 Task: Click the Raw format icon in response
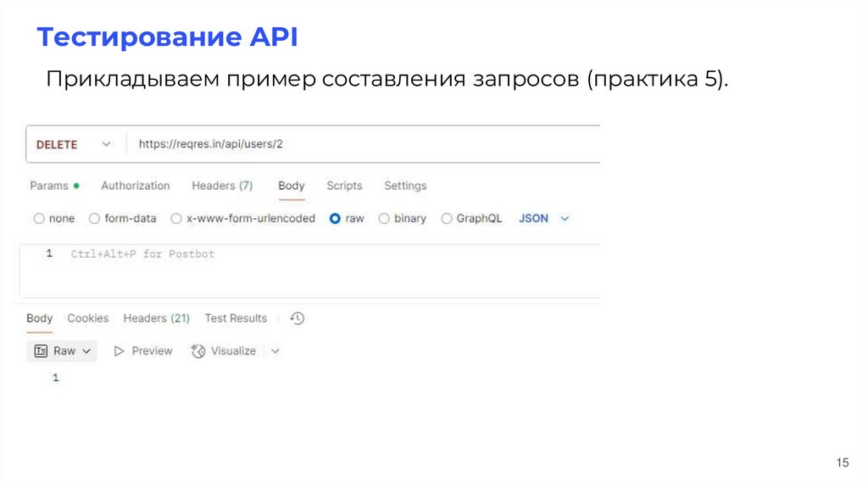(41, 350)
